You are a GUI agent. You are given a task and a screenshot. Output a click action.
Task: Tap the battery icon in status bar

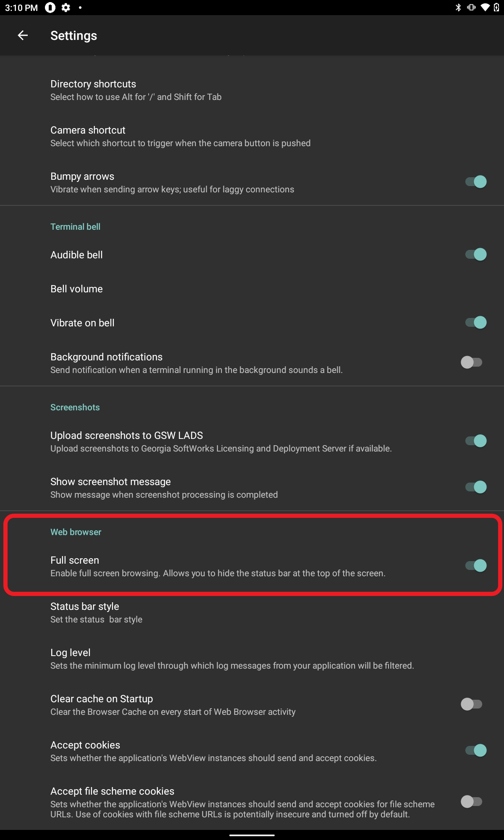pos(496,8)
